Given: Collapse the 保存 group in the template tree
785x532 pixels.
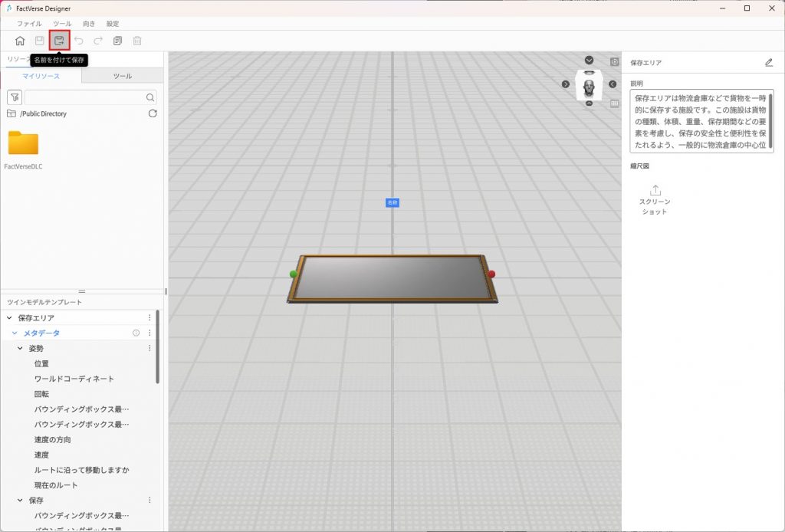Looking at the screenshot, I should point(21,500).
